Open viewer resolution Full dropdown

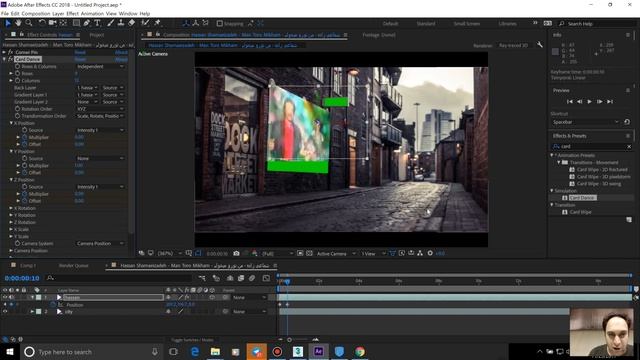pos(278,253)
